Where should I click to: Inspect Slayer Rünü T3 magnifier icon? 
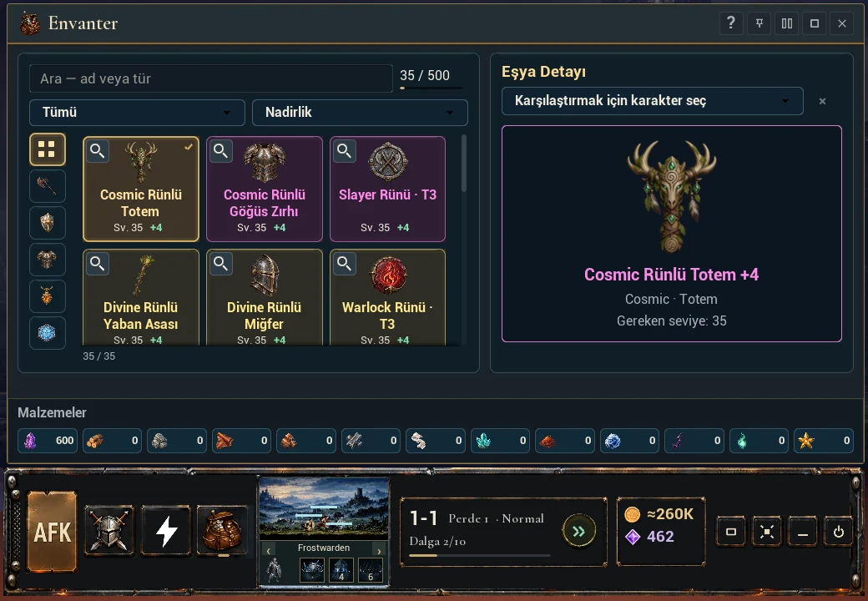345,150
